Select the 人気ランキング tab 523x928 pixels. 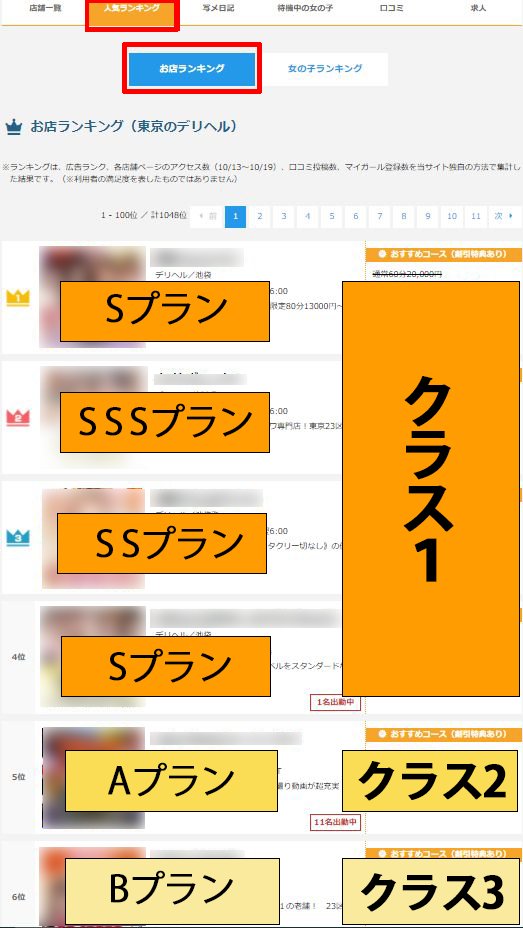tap(132, 10)
